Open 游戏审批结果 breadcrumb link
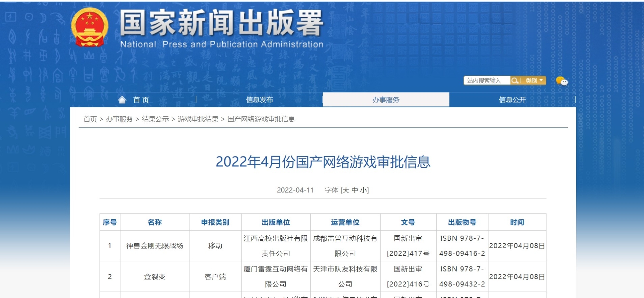The width and height of the screenshot is (644, 298). tap(198, 119)
